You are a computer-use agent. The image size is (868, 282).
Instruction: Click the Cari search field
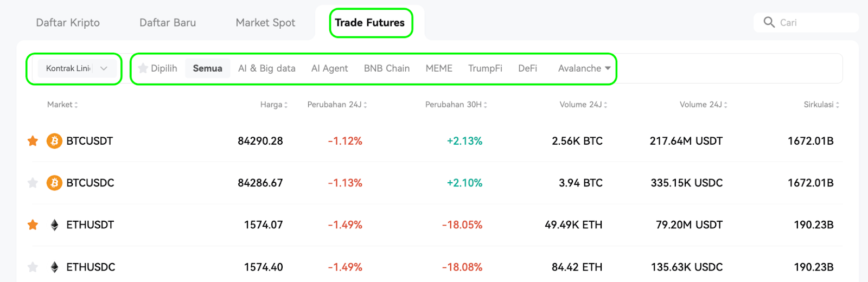coord(806,22)
